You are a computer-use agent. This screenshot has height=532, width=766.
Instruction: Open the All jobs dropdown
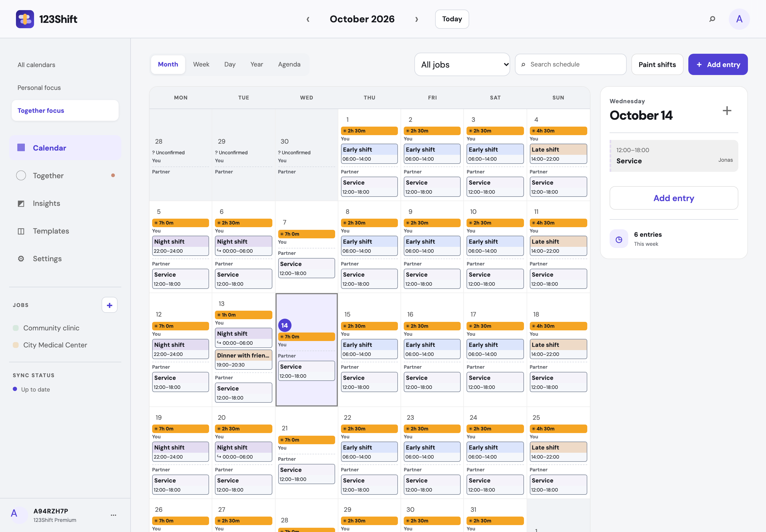462,64
